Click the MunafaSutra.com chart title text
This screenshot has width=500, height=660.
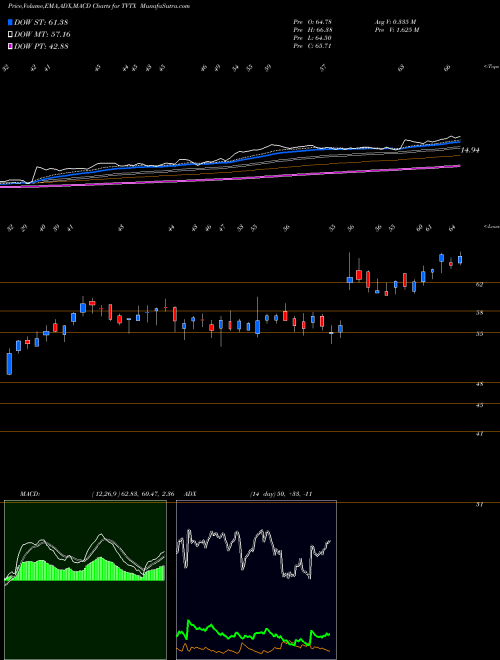165,6
